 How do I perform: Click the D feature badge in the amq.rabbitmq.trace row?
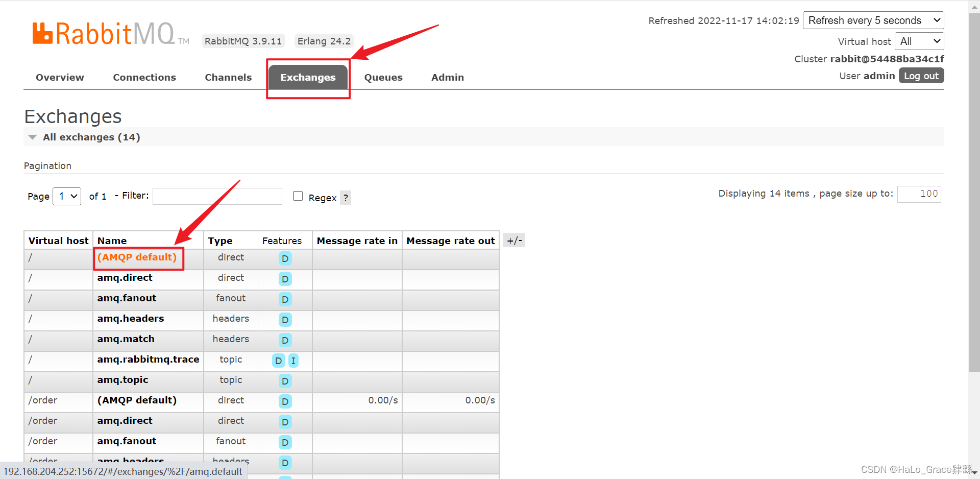[278, 361]
